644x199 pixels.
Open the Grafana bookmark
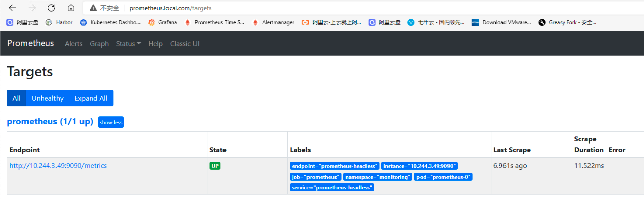[162, 22]
